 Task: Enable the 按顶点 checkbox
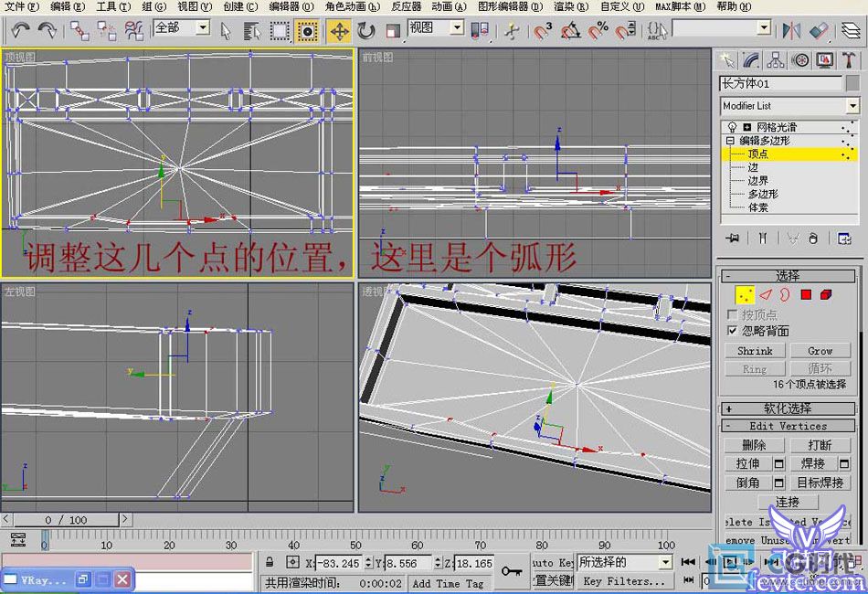pos(733,314)
